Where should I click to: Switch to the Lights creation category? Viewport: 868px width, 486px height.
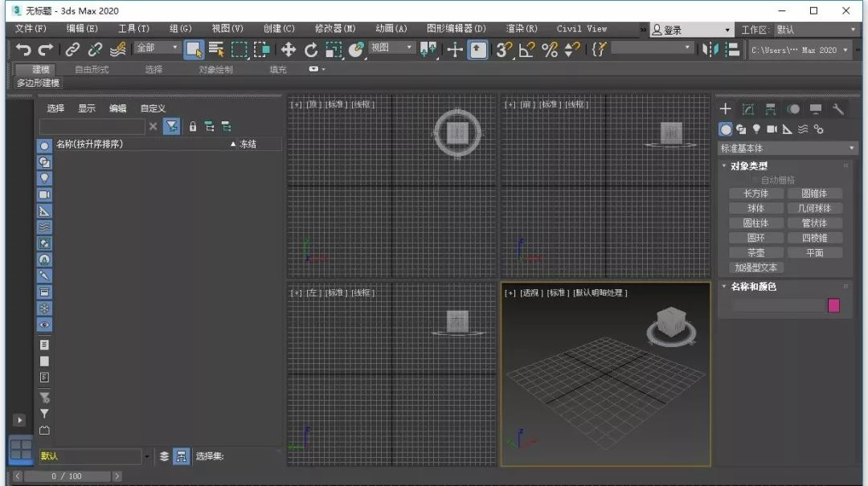click(756, 129)
